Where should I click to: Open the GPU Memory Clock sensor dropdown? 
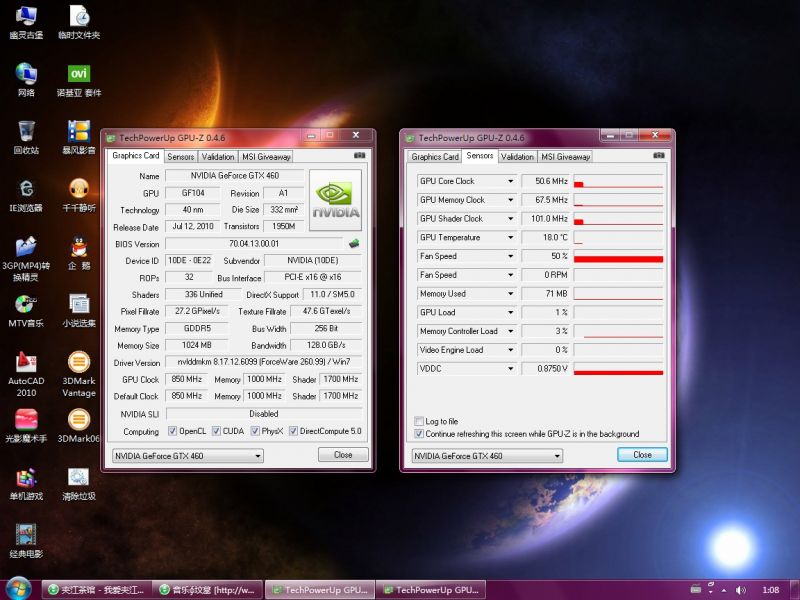tap(510, 200)
